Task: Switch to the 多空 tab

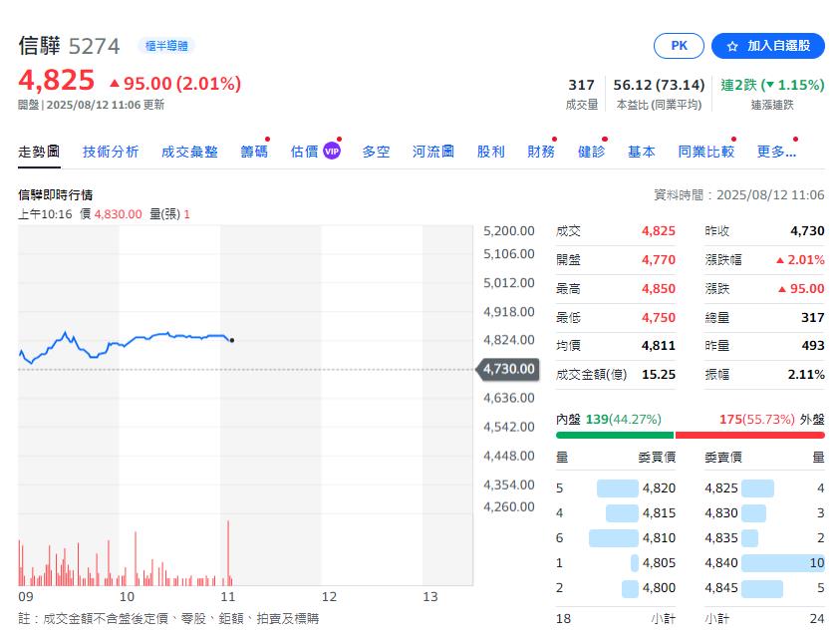Action: (x=376, y=152)
